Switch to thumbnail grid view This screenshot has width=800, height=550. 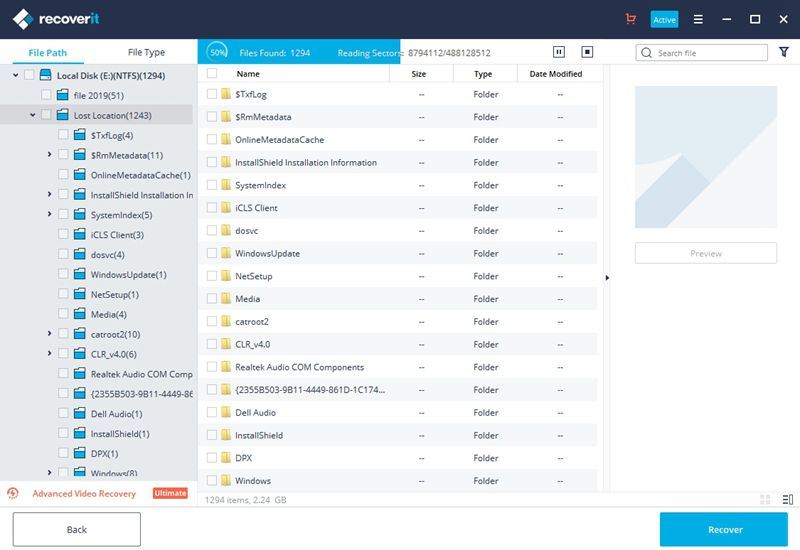click(765, 499)
